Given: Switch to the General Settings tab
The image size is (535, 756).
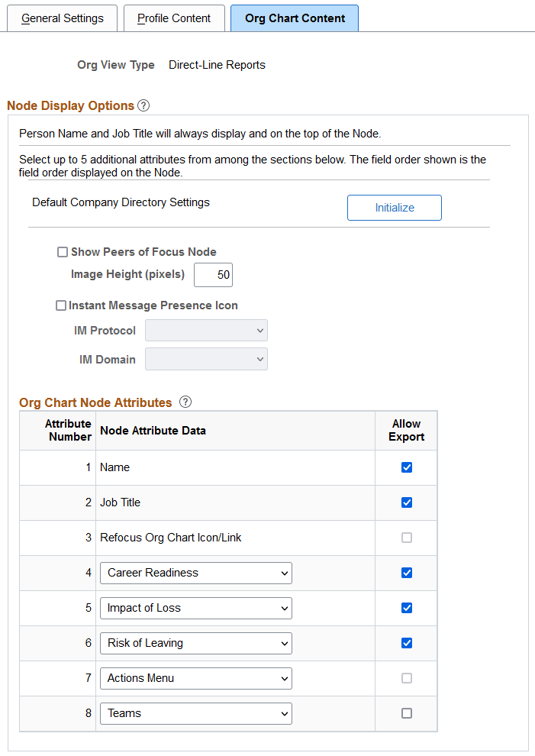Looking at the screenshot, I should tap(62, 18).
